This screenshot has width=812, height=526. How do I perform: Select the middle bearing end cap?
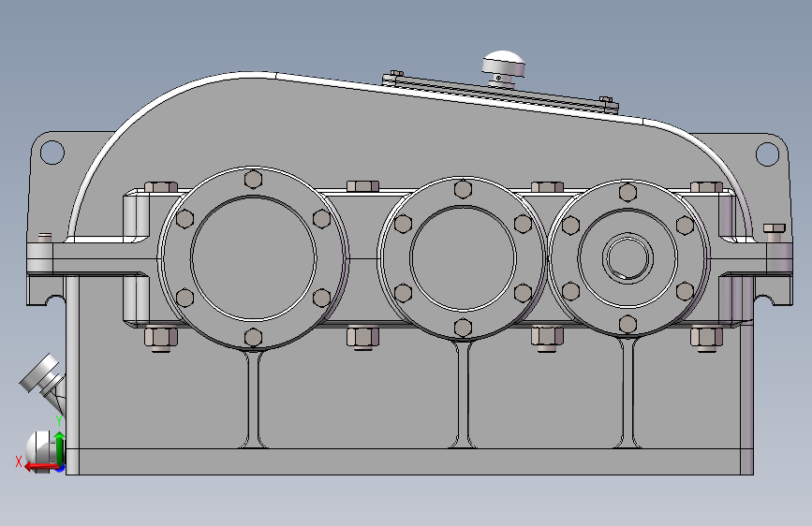click(463, 258)
